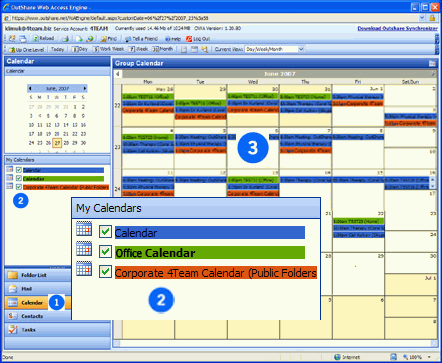Click Log Out in the toolbar

pyautogui.click(x=198, y=39)
